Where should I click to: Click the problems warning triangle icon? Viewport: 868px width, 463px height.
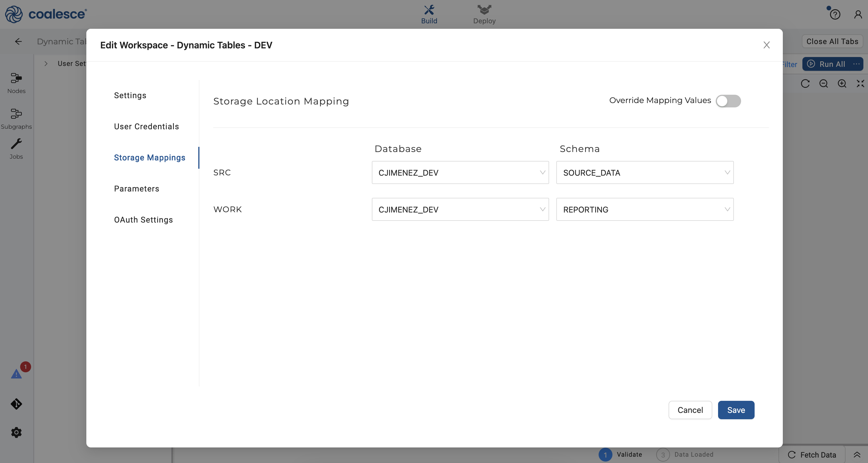(x=16, y=374)
